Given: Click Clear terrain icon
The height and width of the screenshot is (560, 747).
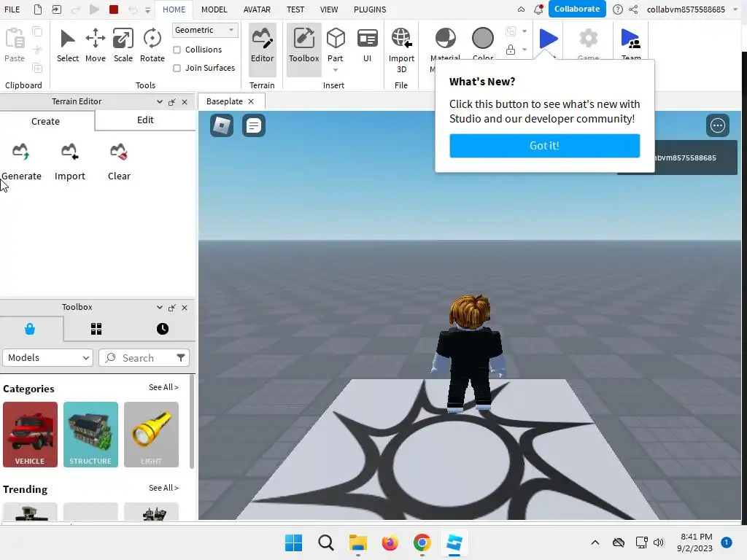Looking at the screenshot, I should click(x=119, y=152).
